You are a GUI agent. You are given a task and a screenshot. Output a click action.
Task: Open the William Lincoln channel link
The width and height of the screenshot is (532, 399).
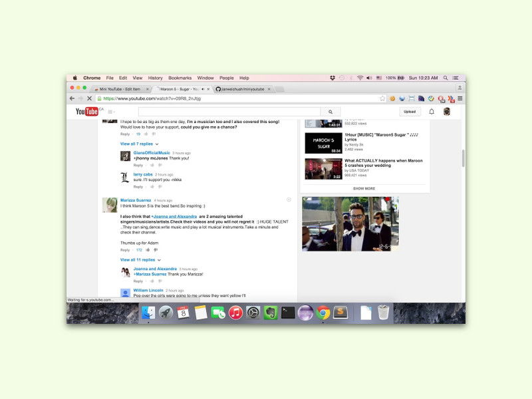(148, 291)
